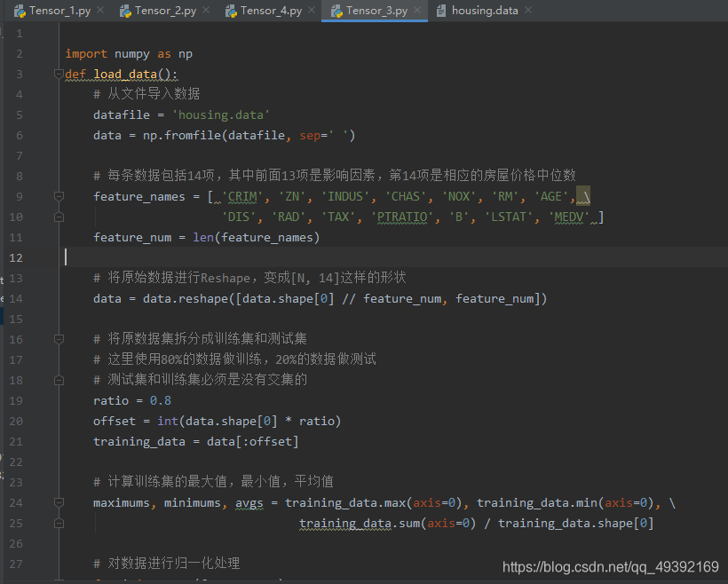The width and height of the screenshot is (728, 584).
Task: Click the ratio value 0.8
Action: (x=160, y=400)
